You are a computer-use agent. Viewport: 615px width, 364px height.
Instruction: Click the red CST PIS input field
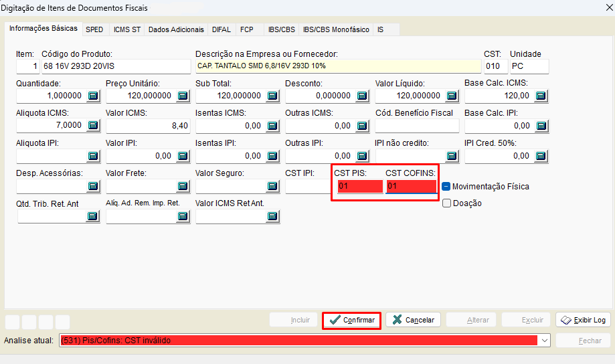359,187
